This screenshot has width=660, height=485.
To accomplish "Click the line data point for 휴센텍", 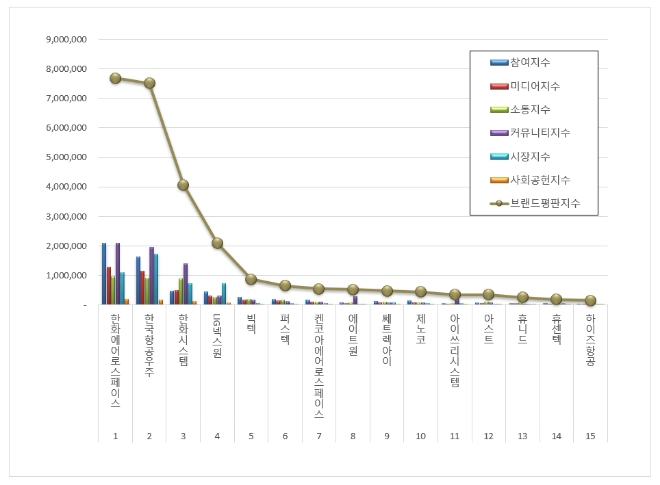I will pyautogui.click(x=556, y=299).
